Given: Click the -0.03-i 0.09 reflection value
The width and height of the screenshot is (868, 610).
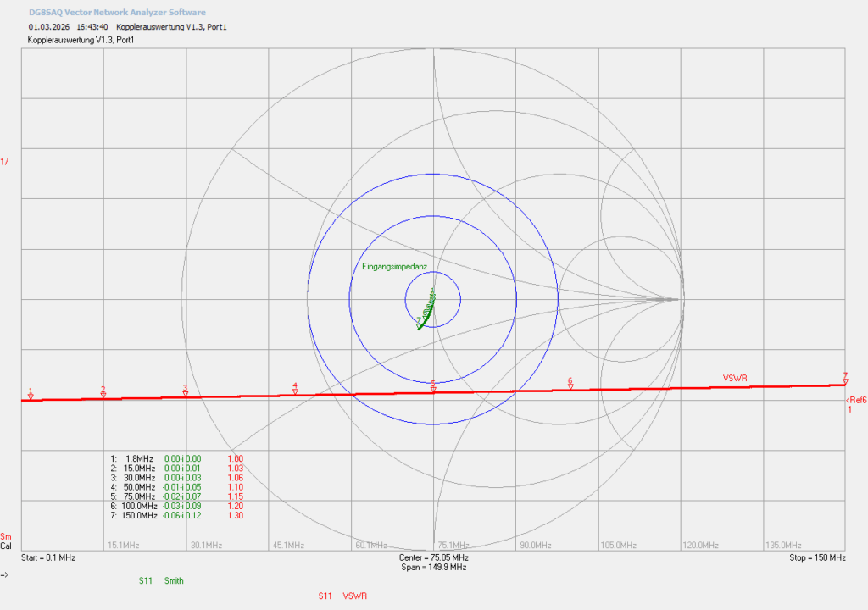Looking at the screenshot, I should tap(181, 506).
